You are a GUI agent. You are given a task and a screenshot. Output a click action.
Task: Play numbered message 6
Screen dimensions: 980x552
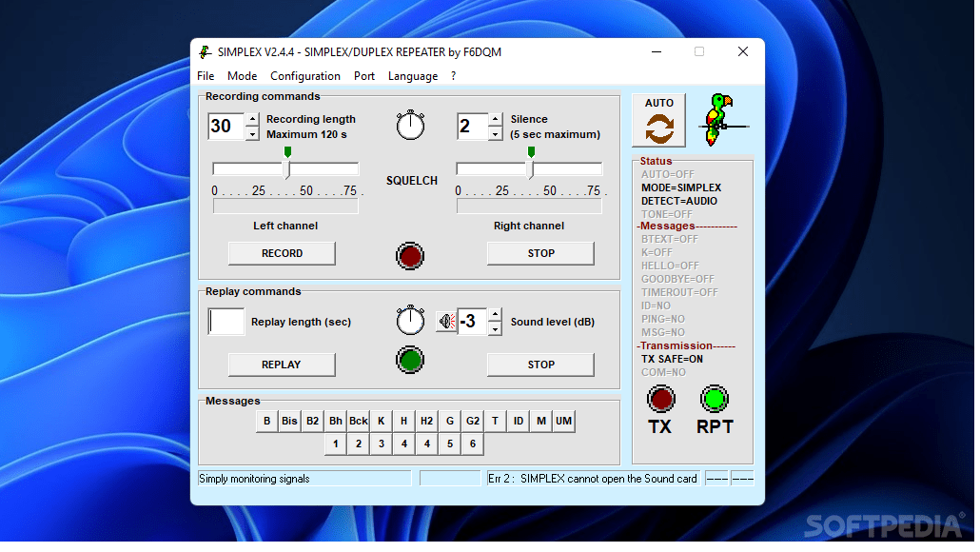[473, 444]
